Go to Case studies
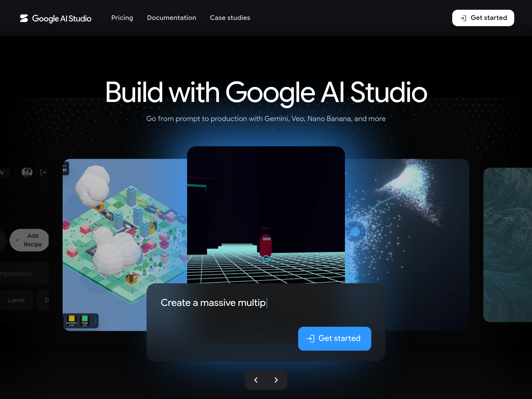The image size is (532, 399). [230, 18]
